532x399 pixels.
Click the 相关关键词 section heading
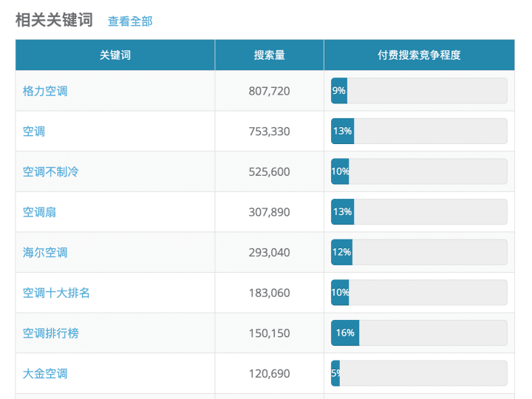tap(54, 20)
